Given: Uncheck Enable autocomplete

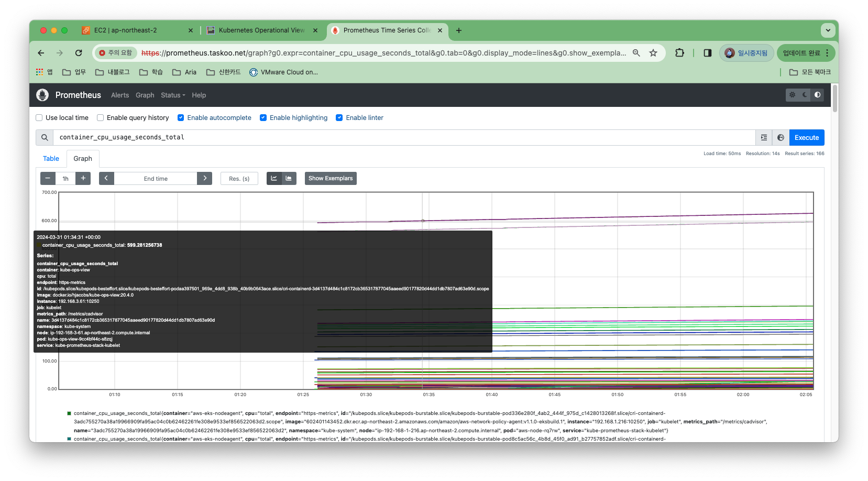Looking at the screenshot, I should tap(181, 118).
